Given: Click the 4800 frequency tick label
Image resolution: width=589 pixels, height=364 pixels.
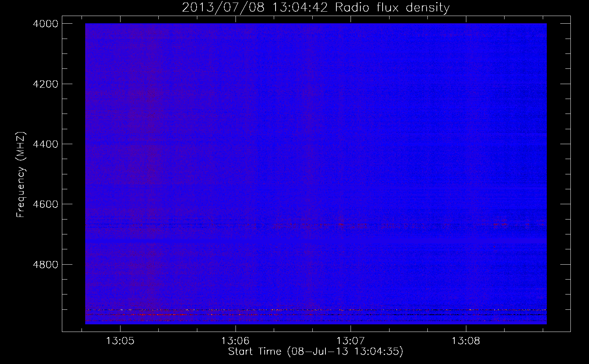Looking at the screenshot, I should 45,264.
